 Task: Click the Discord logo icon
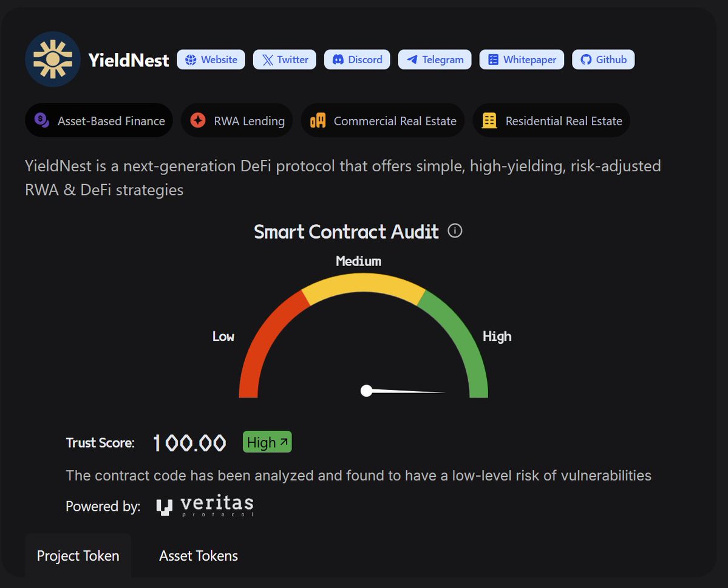[338, 60]
